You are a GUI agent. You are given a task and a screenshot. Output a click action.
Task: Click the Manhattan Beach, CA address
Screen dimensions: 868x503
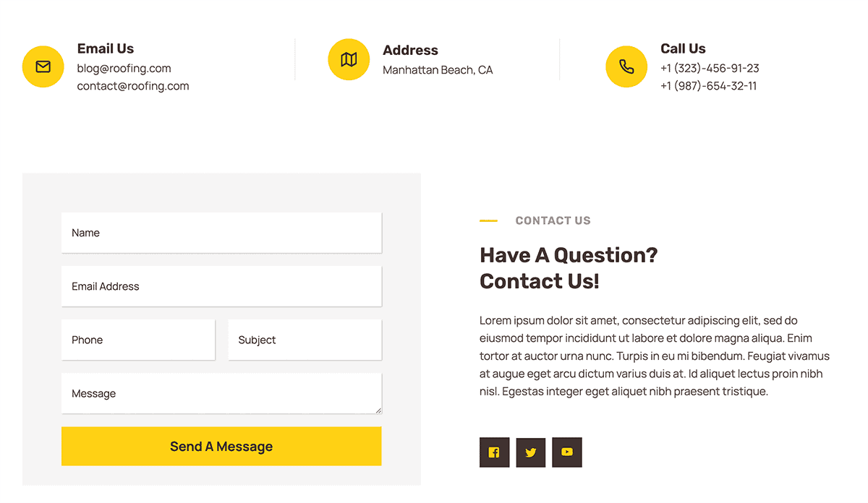[x=438, y=70]
